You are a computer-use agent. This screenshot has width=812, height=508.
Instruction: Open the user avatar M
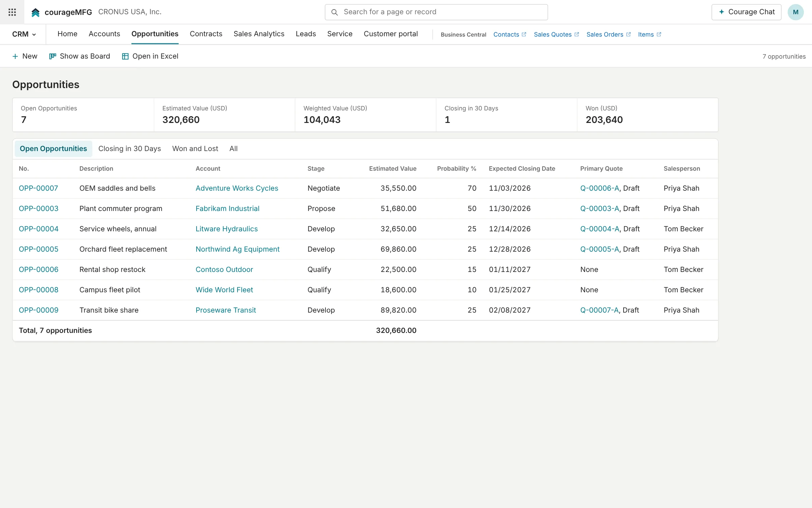pos(795,12)
